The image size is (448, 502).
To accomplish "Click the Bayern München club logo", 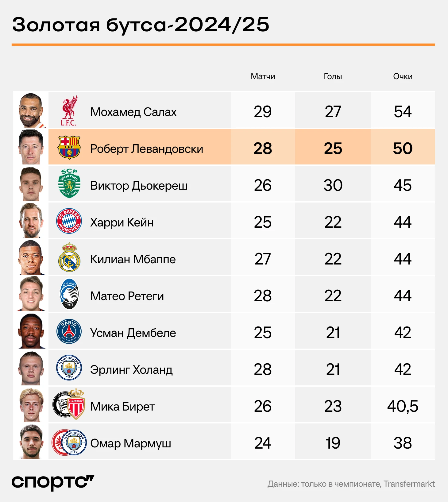I will (69, 221).
